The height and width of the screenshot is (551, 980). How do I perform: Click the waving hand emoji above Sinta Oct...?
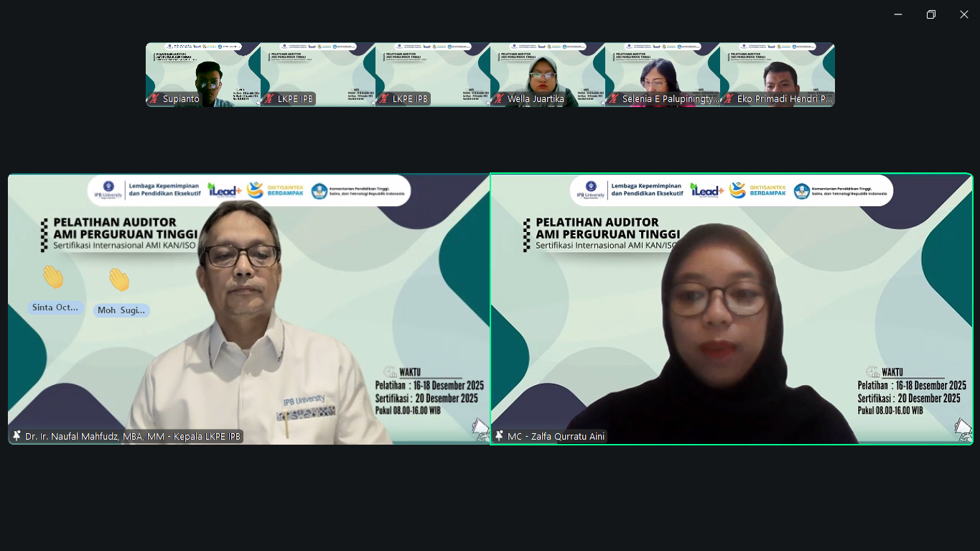point(53,277)
